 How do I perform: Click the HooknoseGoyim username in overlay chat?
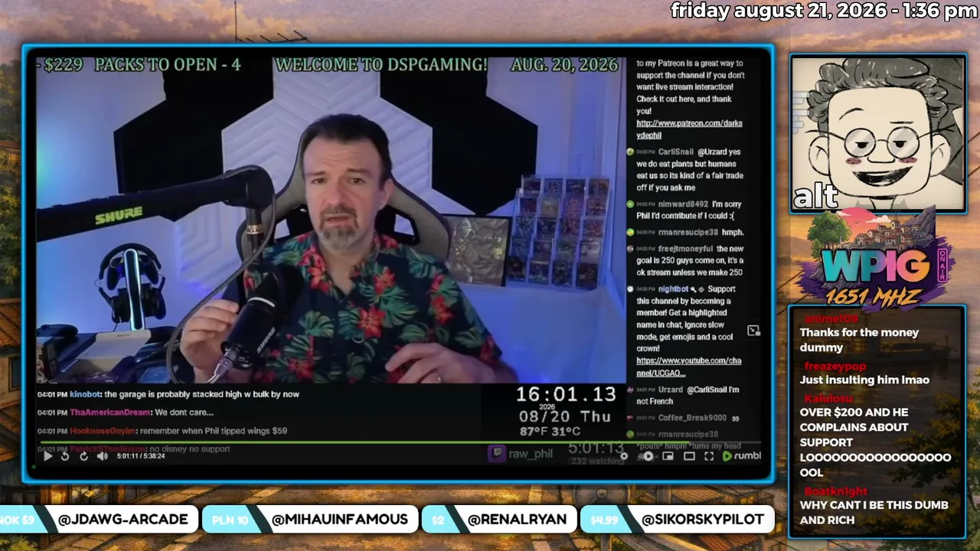[x=103, y=431]
